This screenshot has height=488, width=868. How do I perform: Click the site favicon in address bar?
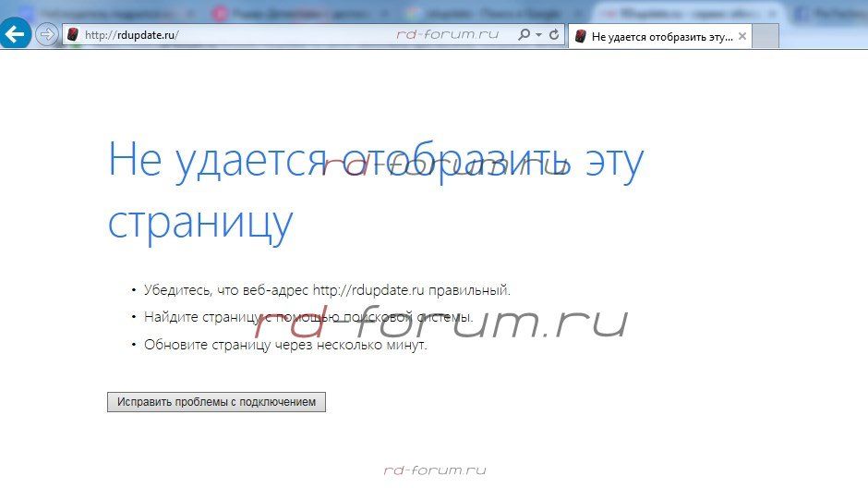coord(72,35)
